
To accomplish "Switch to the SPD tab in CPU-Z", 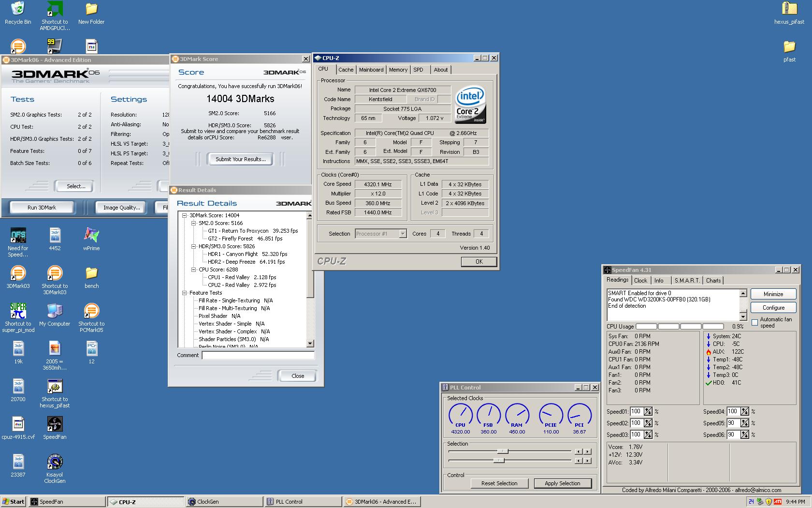I will [419, 70].
